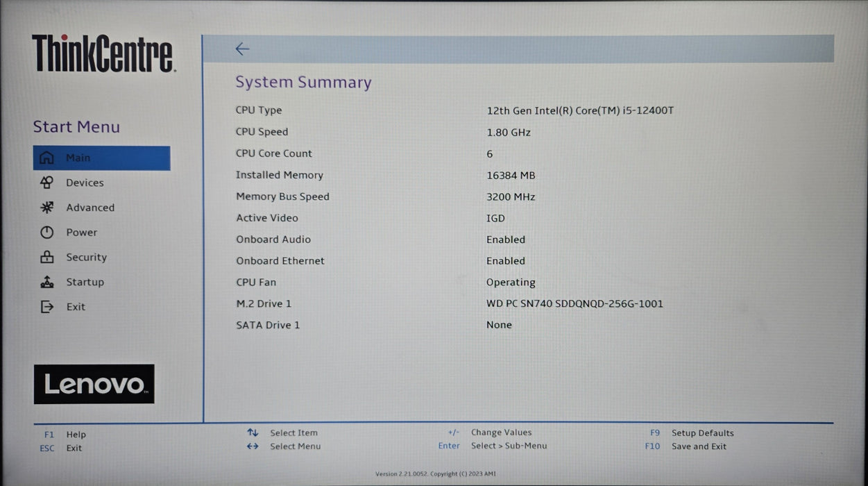The width and height of the screenshot is (868, 486).
Task: Click the Main house icon
Action: coord(46,158)
